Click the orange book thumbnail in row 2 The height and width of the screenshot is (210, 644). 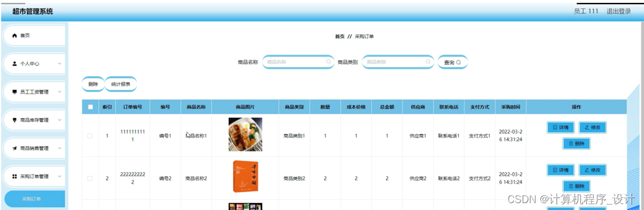[245, 177]
